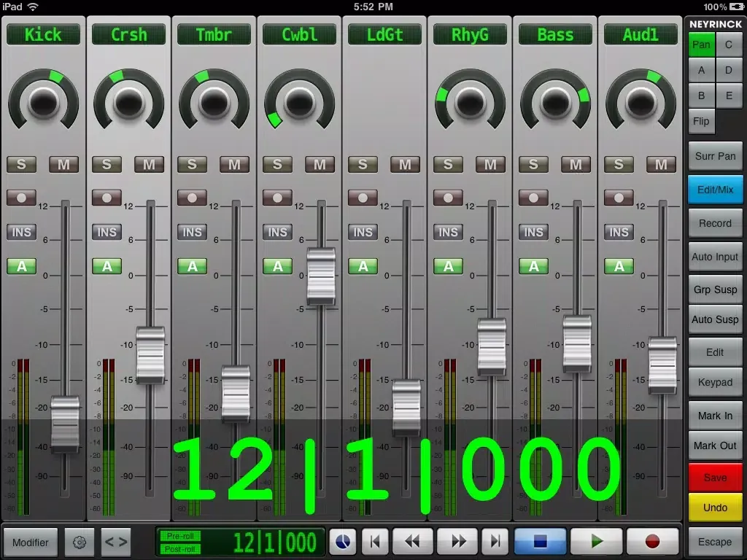Open inserts on Aud1 channel via INS
Screen dimensions: 747x560
[x=619, y=232]
